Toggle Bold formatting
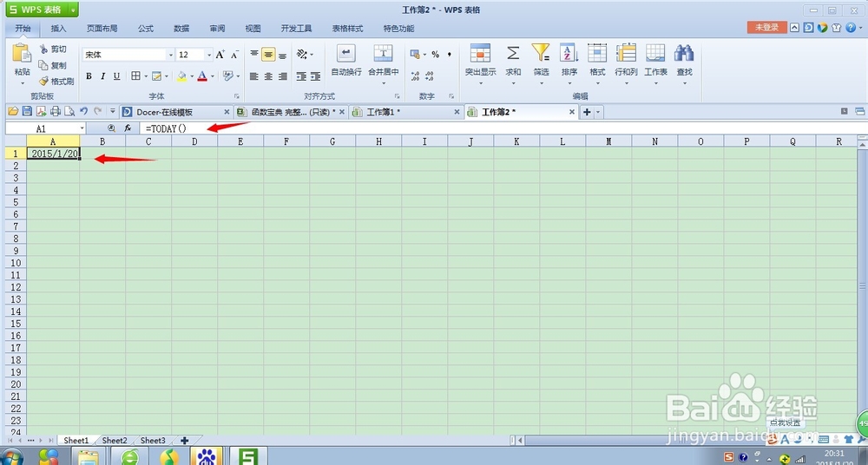The image size is (868, 465). point(89,76)
